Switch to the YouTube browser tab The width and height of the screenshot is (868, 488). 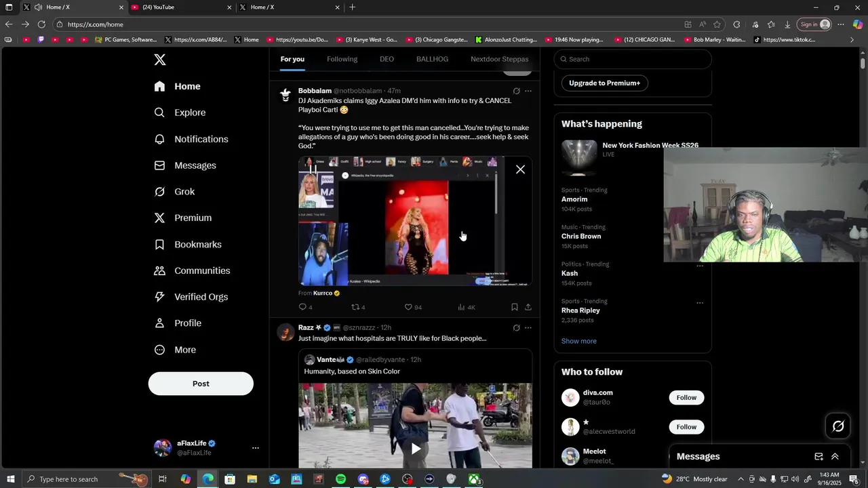pos(180,7)
